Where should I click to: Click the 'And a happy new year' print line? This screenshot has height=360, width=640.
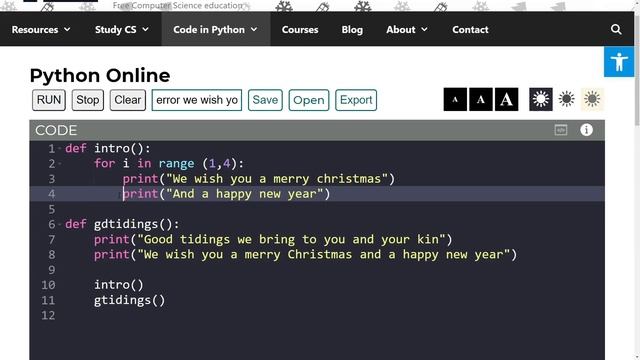coord(226,194)
